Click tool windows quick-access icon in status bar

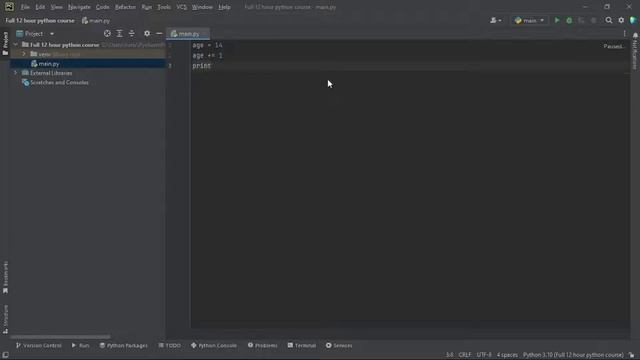[x=5, y=355]
